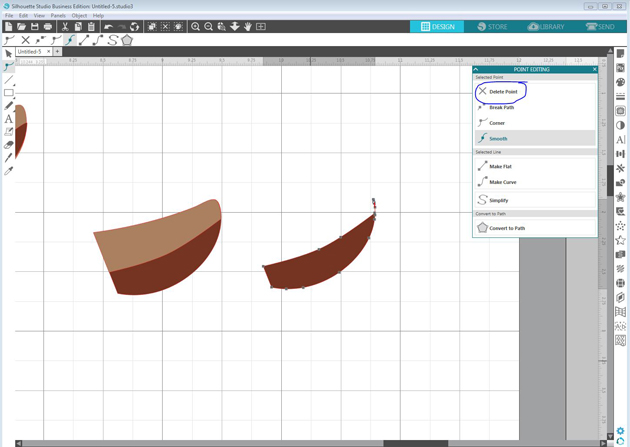
Task: Click the red selected node atop the shape
Action: (x=375, y=207)
